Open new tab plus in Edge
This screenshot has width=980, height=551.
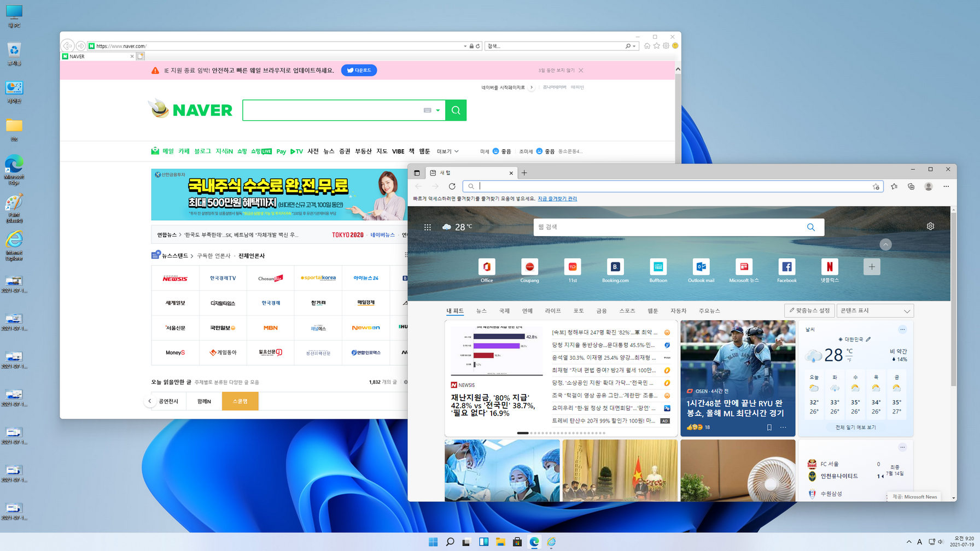524,173
